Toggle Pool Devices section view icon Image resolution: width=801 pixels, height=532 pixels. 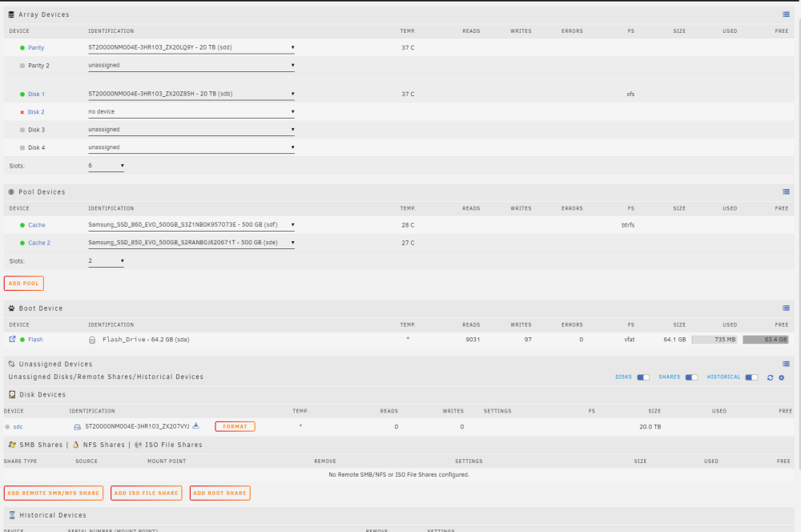point(786,191)
